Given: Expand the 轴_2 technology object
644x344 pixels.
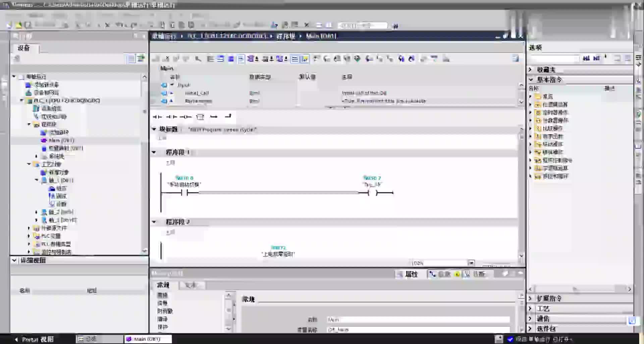Looking at the screenshot, I should pyautogui.click(x=36, y=212).
